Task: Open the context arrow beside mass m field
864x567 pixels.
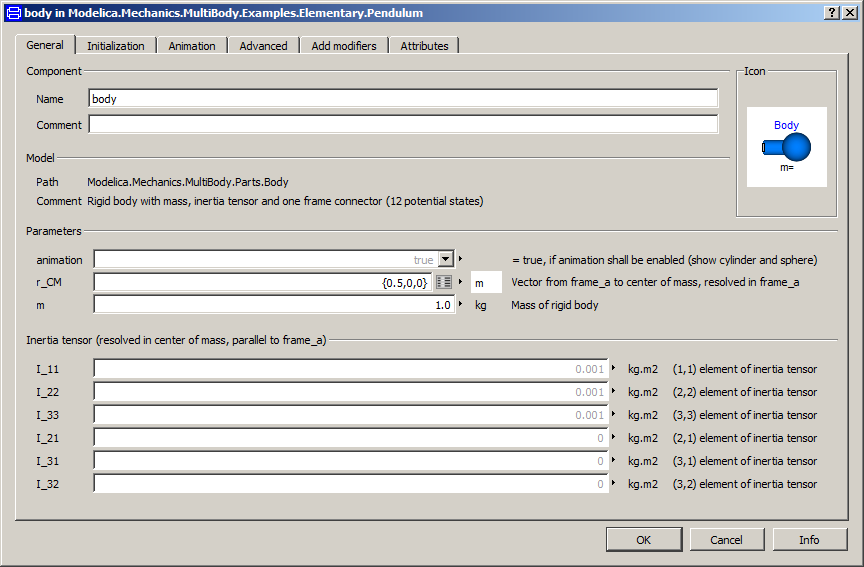Action: coord(461,305)
